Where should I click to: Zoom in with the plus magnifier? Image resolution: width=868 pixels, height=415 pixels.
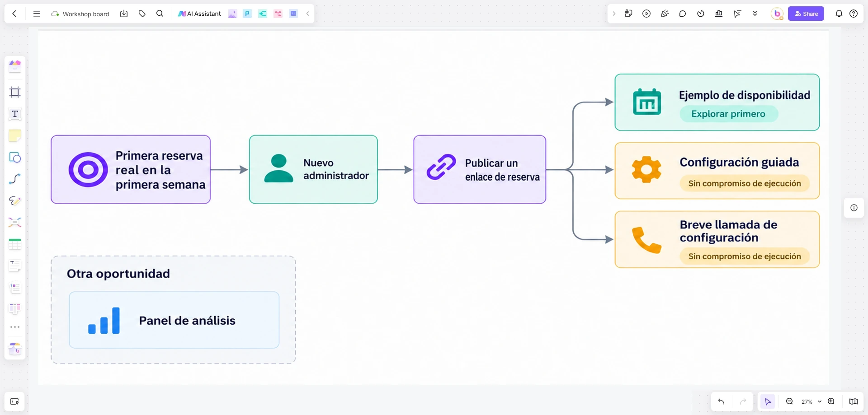tap(831, 401)
